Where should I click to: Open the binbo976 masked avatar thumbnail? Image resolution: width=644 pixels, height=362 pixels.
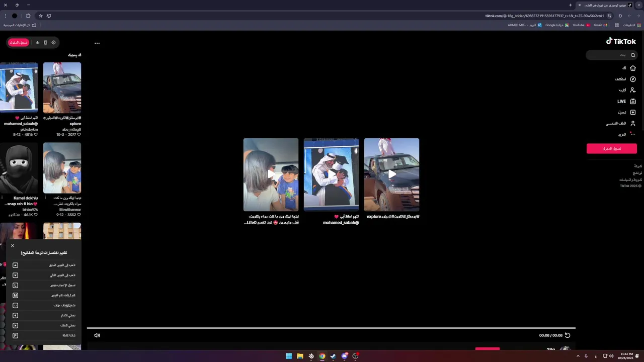[19, 168]
